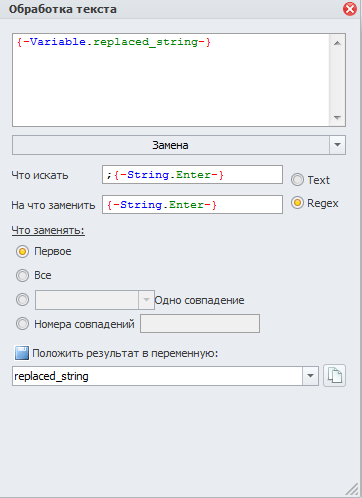Select the Номера совпадений radio option
Viewport: 362px width, 498px height.
[x=22, y=323]
